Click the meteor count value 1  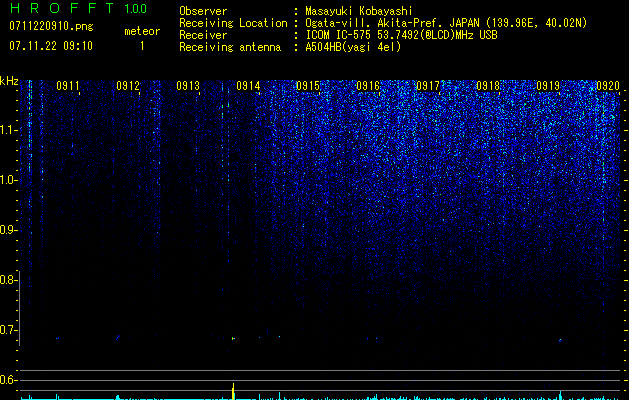pyautogui.click(x=142, y=46)
